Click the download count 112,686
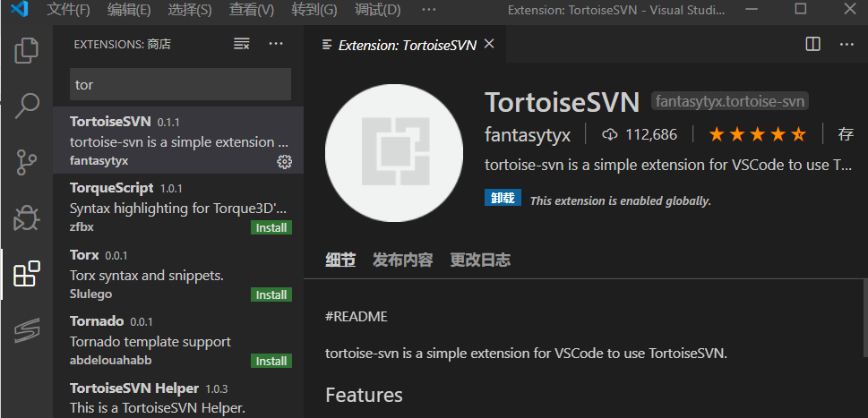Viewport: 868px width, 418px height. [640, 134]
